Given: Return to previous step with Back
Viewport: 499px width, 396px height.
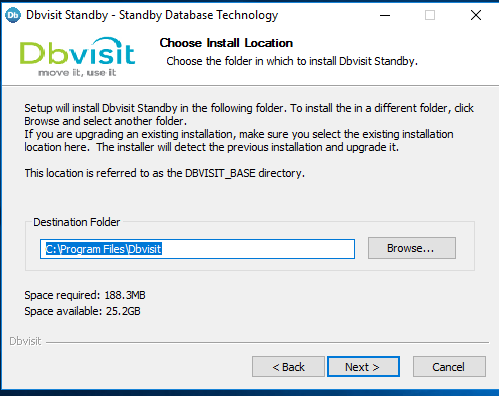Looking at the screenshot, I should pyautogui.click(x=288, y=367).
